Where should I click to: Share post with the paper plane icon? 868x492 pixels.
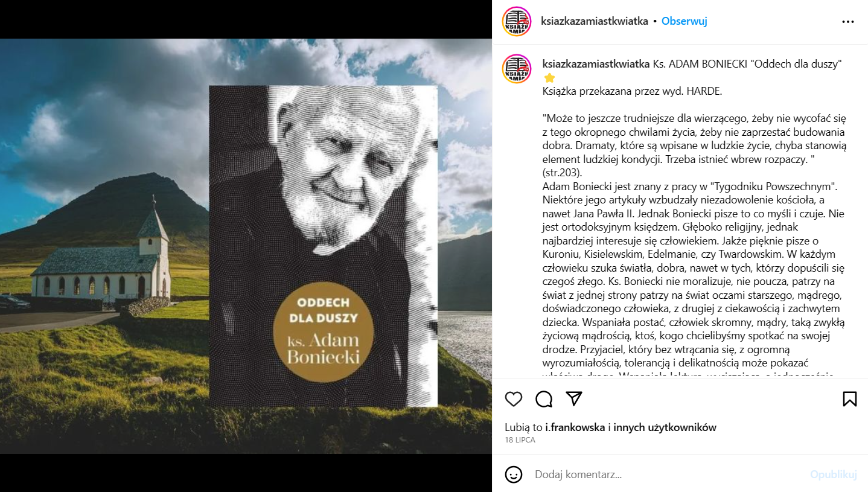point(574,398)
